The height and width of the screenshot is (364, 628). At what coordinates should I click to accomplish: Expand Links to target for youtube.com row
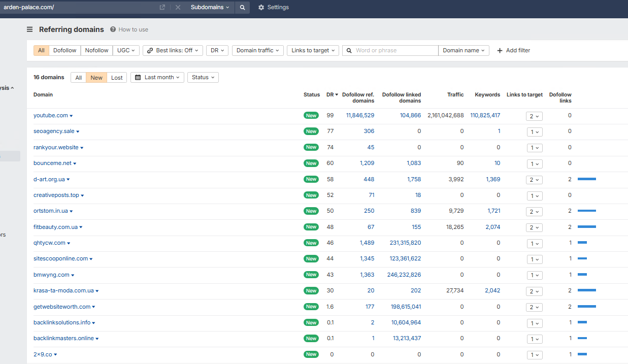(x=534, y=116)
